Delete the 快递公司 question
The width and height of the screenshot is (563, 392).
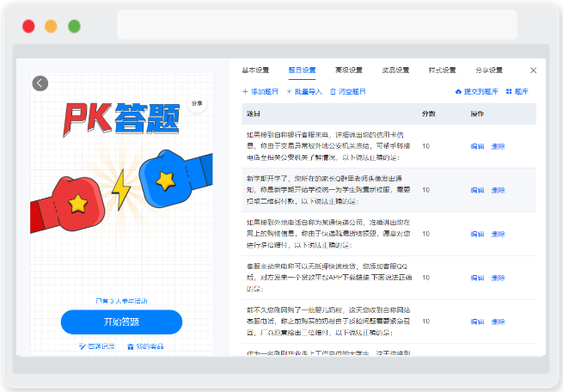point(498,234)
